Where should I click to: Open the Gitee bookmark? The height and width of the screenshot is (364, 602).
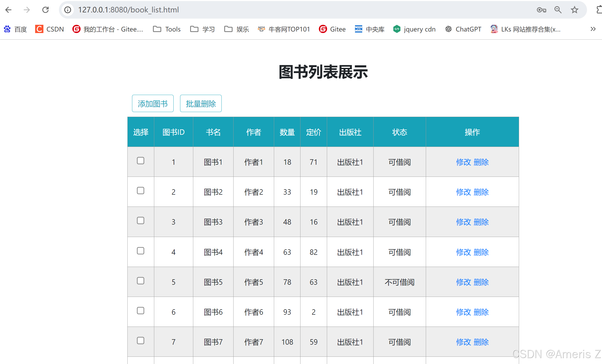332,29
